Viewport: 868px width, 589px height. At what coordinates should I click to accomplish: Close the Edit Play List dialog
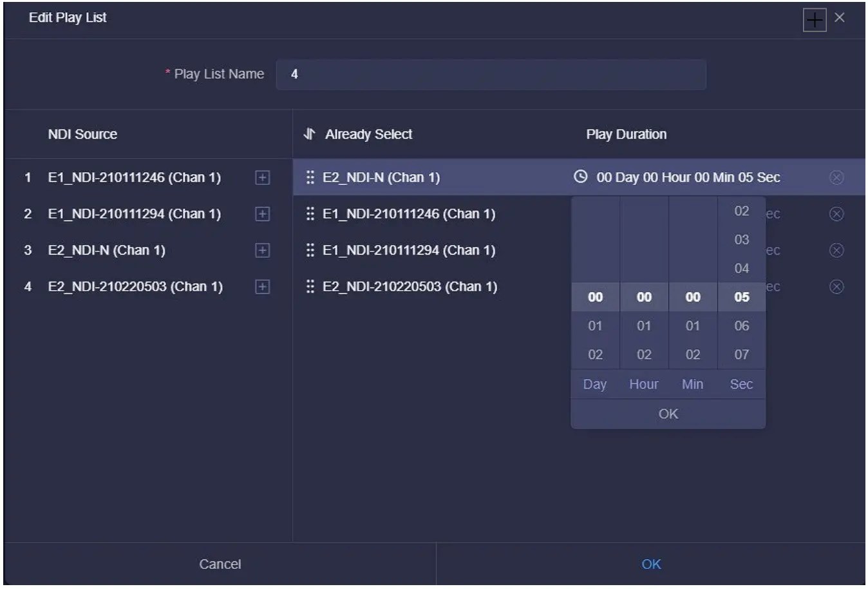(x=839, y=18)
